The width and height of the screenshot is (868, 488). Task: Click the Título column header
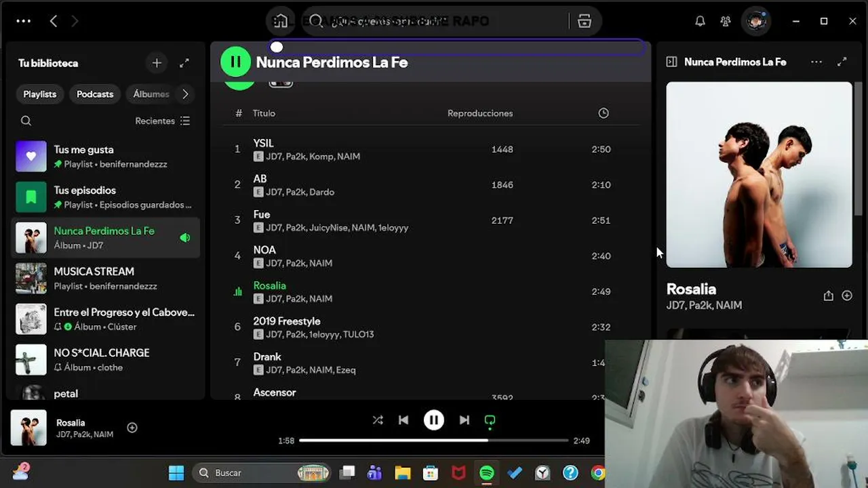[264, 113]
